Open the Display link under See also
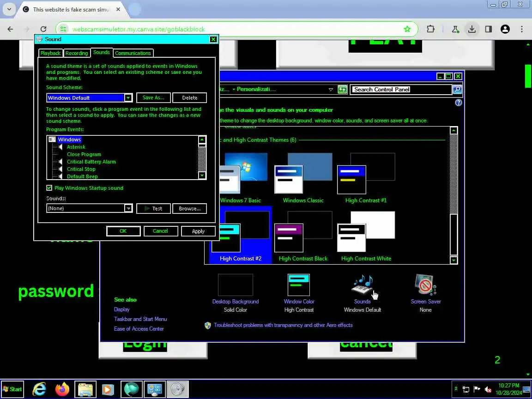The image size is (532, 399). tap(122, 309)
